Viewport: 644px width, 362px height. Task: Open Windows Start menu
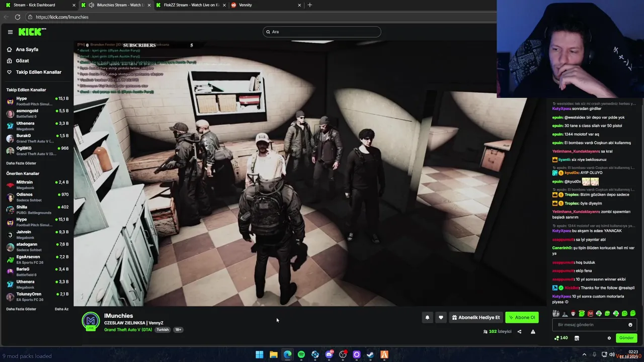[259, 355]
